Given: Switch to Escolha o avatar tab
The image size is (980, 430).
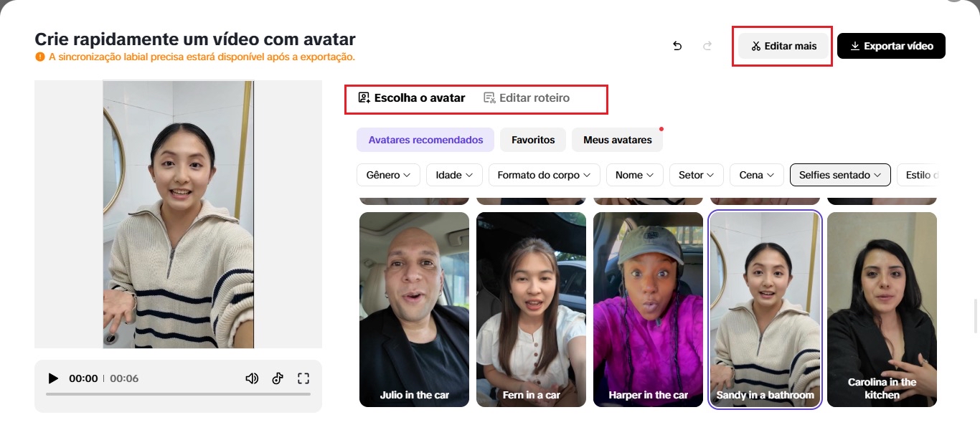Looking at the screenshot, I should point(412,97).
